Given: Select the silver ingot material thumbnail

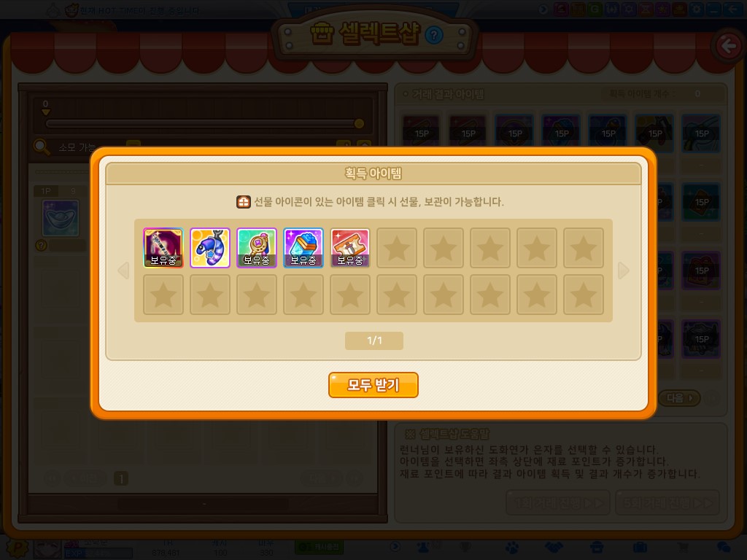Looking at the screenshot, I should coord(61,218).
